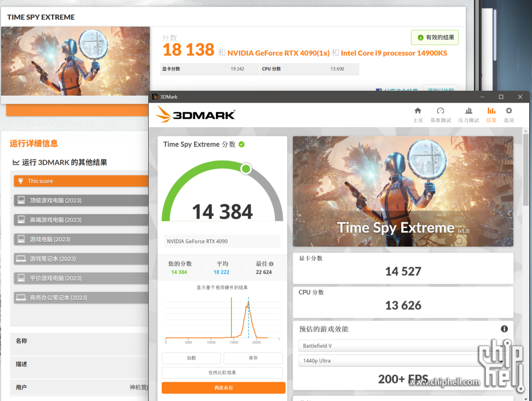Click the 加载 (Load) button
532x401 pixels.
click(191, 358)
